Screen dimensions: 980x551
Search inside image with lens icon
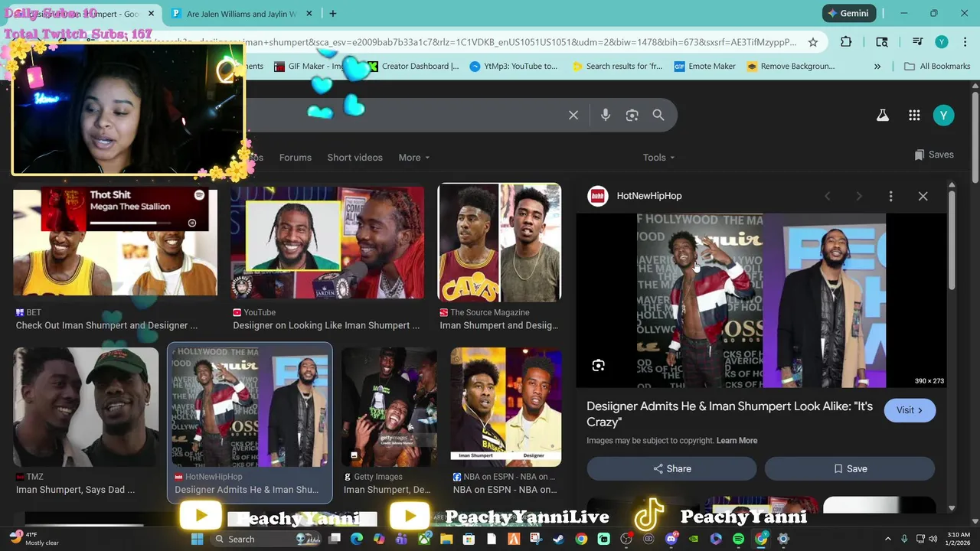[599, 365]
